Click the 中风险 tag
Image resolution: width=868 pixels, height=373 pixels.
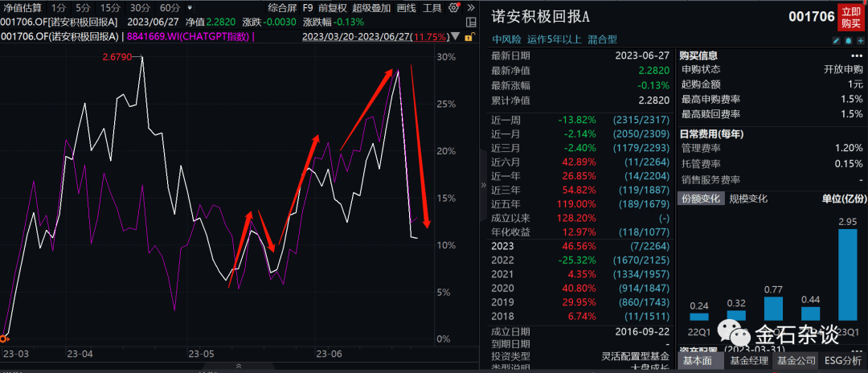pos(506,39)
